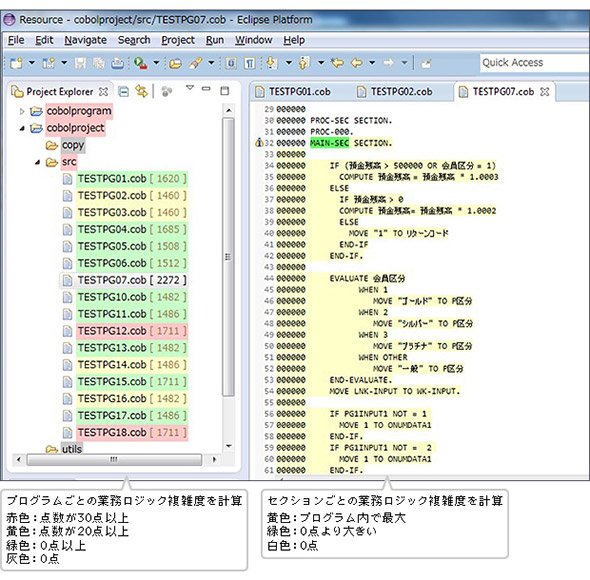
Task: Click the Project Explorer horizontal scrollbar thumb
Action: pyautogui.click(x=114, y=460)
